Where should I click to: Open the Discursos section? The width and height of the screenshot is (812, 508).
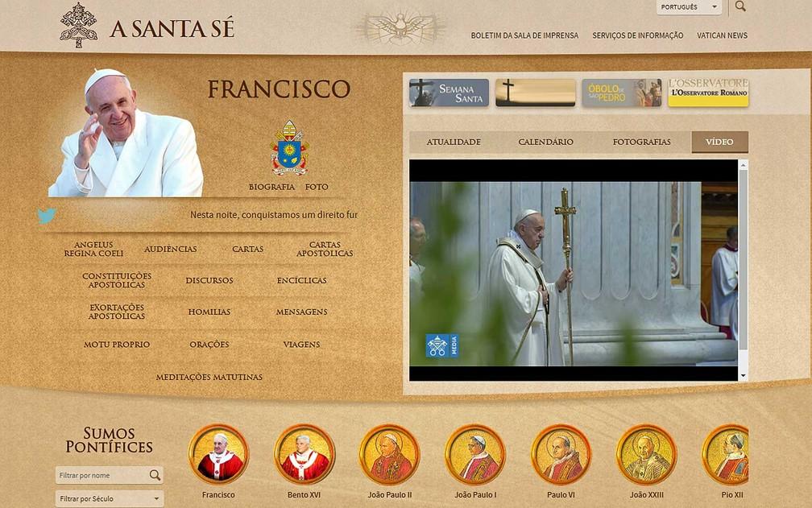tap(209, 280)
